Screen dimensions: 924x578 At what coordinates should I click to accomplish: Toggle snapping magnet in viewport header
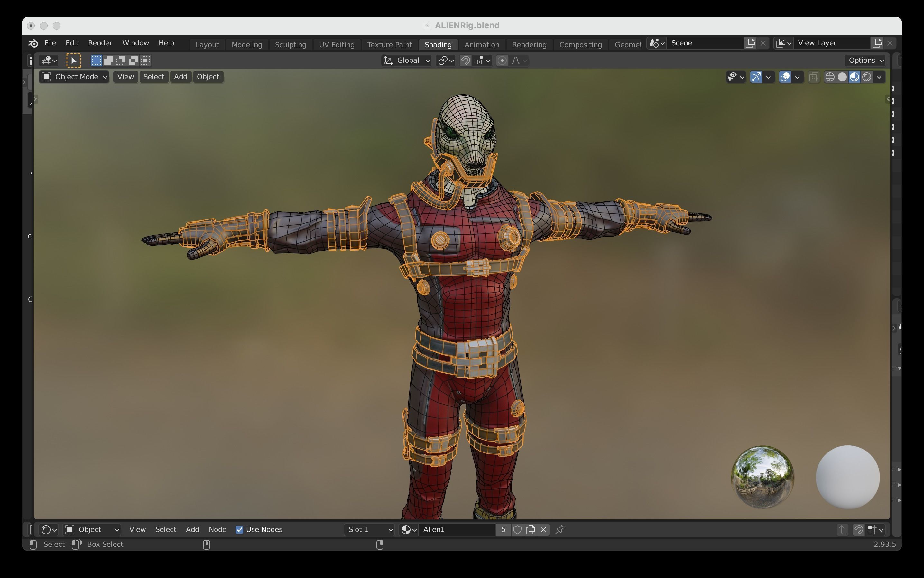[x=465, y=61]
